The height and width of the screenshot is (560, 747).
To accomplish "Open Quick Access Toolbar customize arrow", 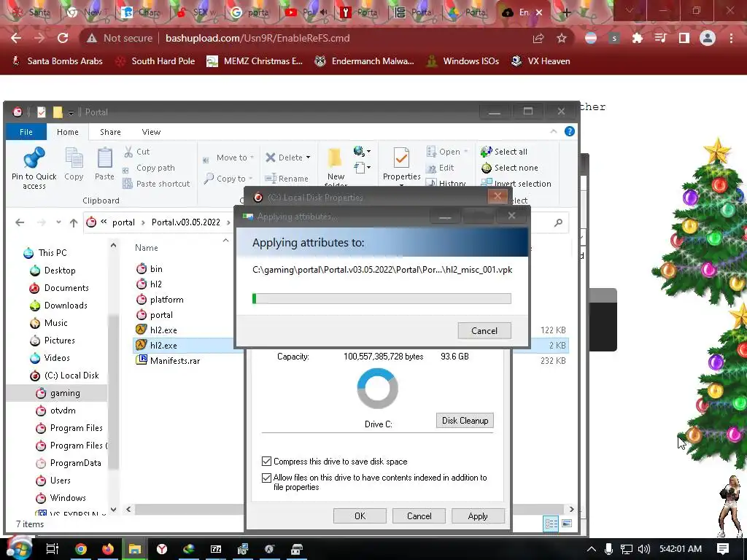I will (x=71, y=112).
